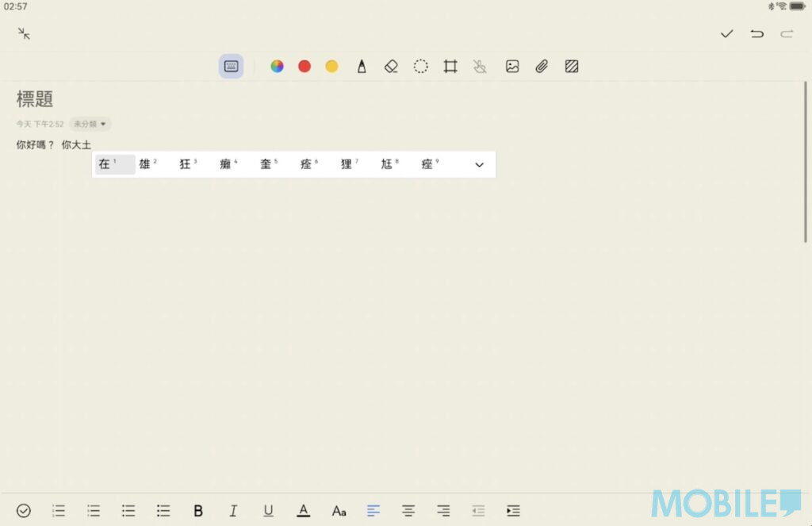Click the crop frame tool

pos(450,67)
